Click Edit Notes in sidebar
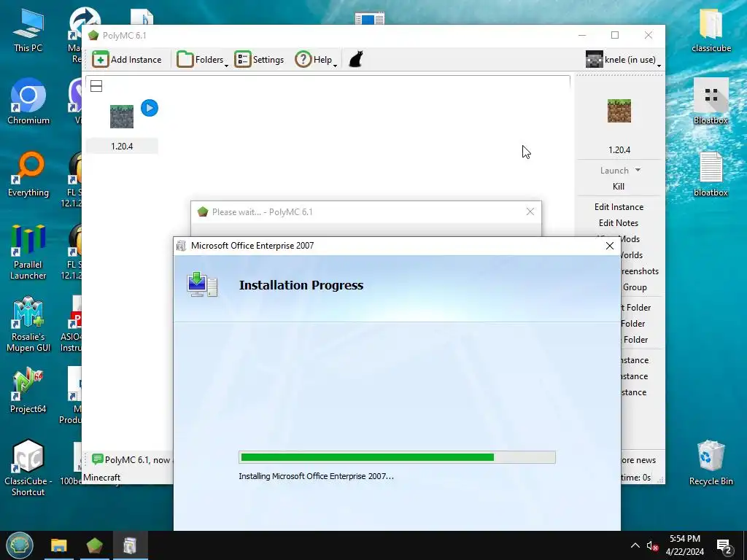Image resolution: width=747 pixels, height=560 pixels. pyautogui.click(x=619, y=223)
